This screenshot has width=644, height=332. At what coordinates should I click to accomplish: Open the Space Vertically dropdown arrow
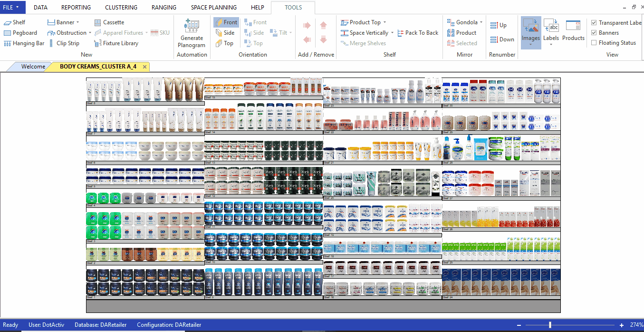(x=392, y=33)
